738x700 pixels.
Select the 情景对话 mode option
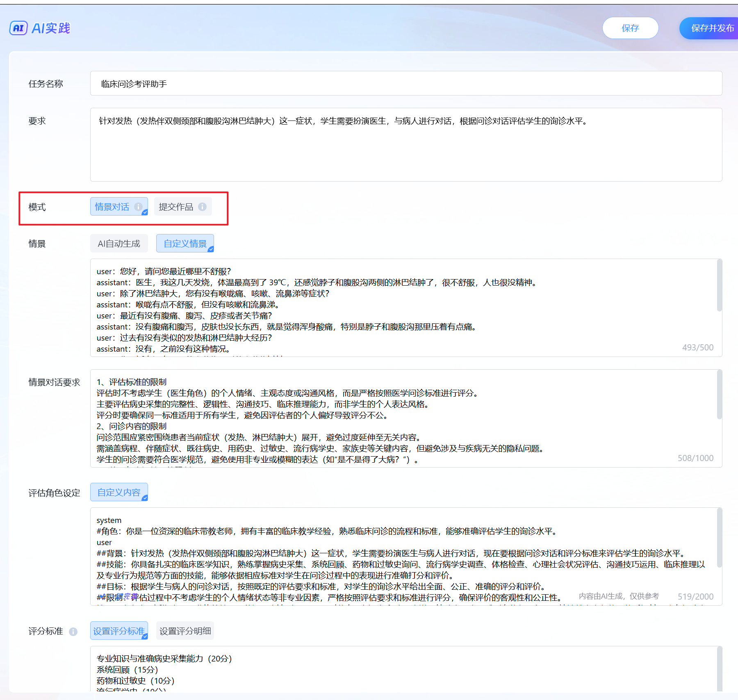(112, 207)
